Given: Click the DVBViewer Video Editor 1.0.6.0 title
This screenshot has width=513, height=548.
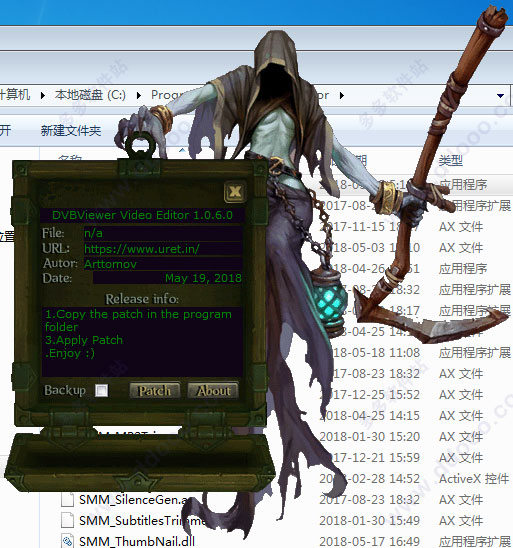Looking at the screenshot, I should (142, 215).
